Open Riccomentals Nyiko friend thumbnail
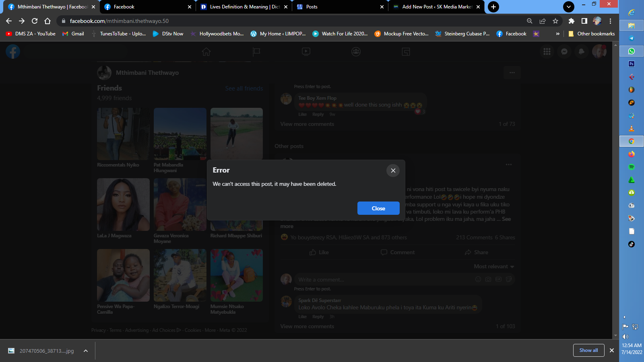The image size is (644, 362). 123,134
